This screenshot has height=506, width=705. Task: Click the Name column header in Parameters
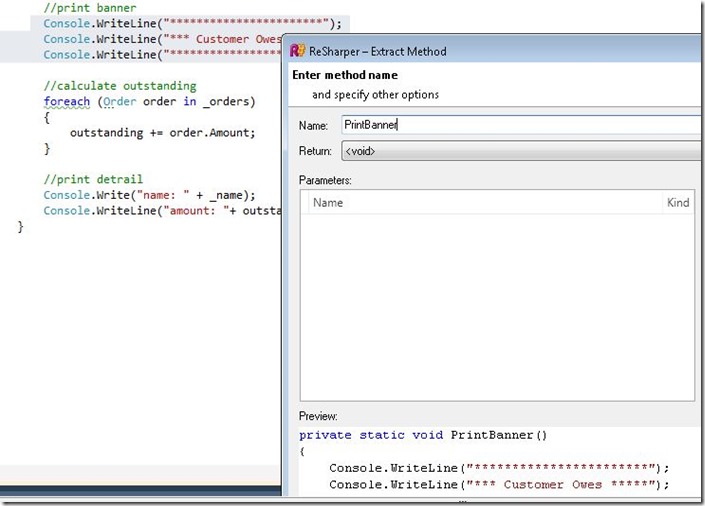pyautogui.click(x=328, y=203)
